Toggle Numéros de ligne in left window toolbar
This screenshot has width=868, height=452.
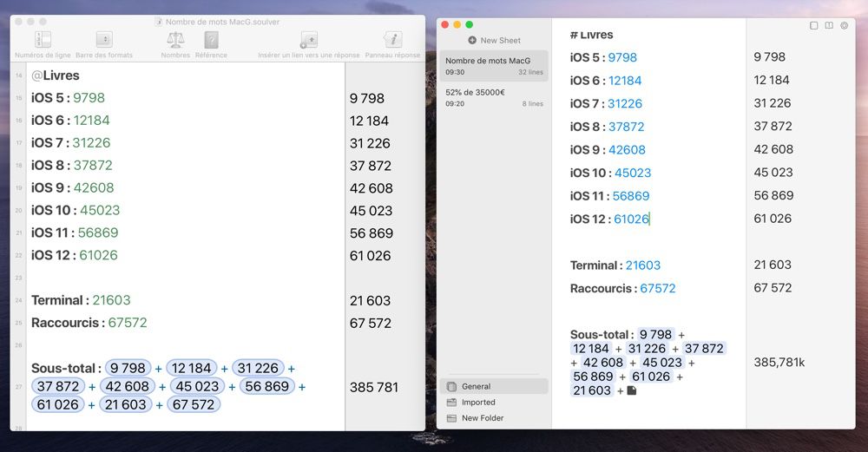tap(43, 40)
